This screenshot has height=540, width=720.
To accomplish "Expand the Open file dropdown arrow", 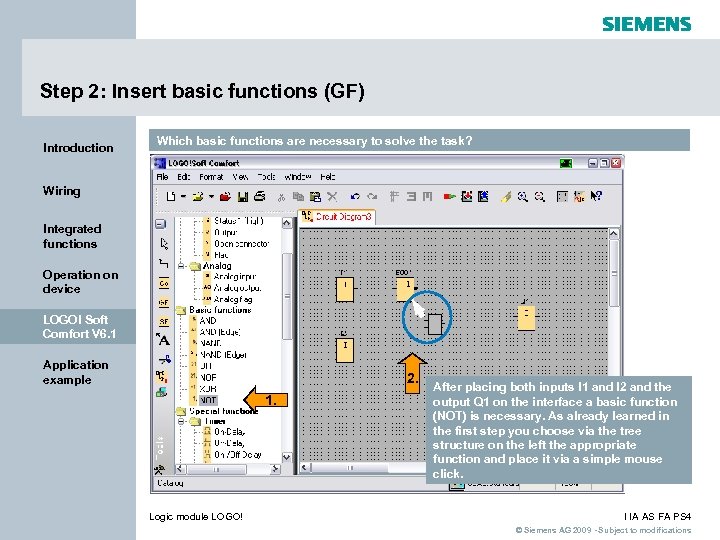I will [x=211, y=197].
